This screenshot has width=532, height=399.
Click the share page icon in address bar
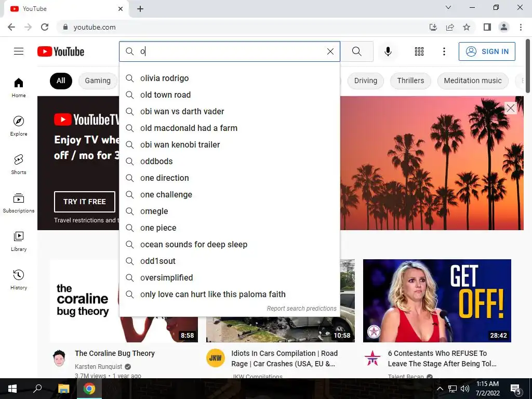450,27
